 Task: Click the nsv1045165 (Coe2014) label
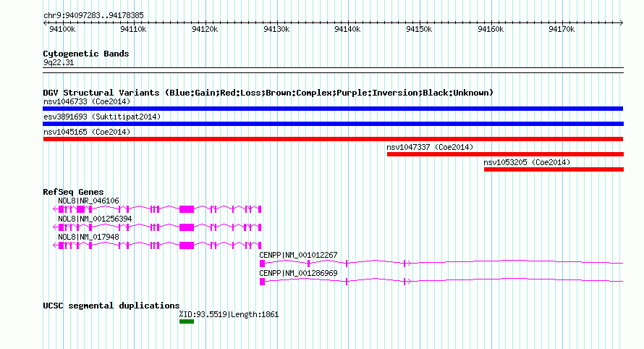point(87,132)
